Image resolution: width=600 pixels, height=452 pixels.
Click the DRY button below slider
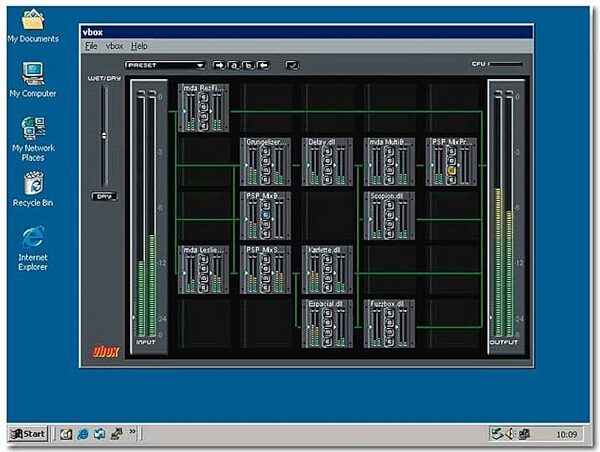click(x=104, y=197)
